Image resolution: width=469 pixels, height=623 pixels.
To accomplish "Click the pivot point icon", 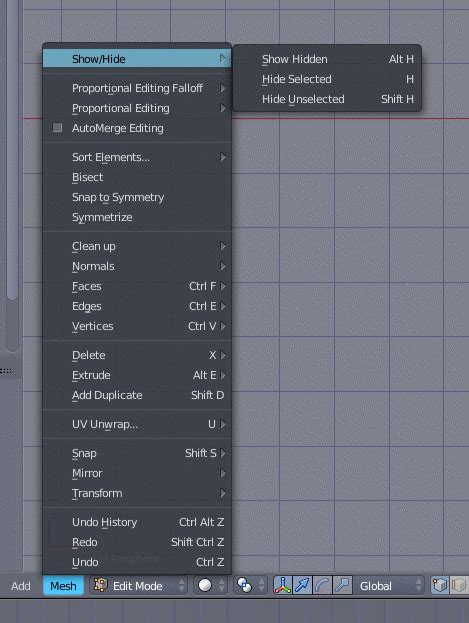I will 250,585.
